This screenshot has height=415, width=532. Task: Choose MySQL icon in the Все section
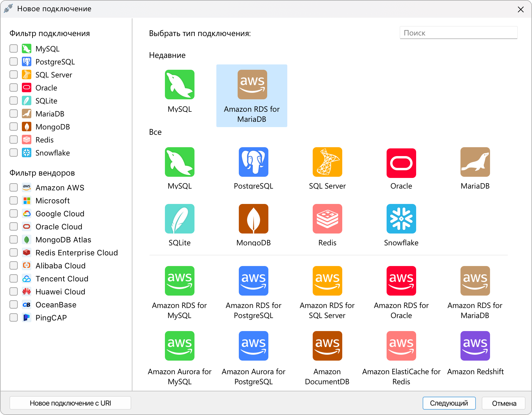[x=180, y=162]
